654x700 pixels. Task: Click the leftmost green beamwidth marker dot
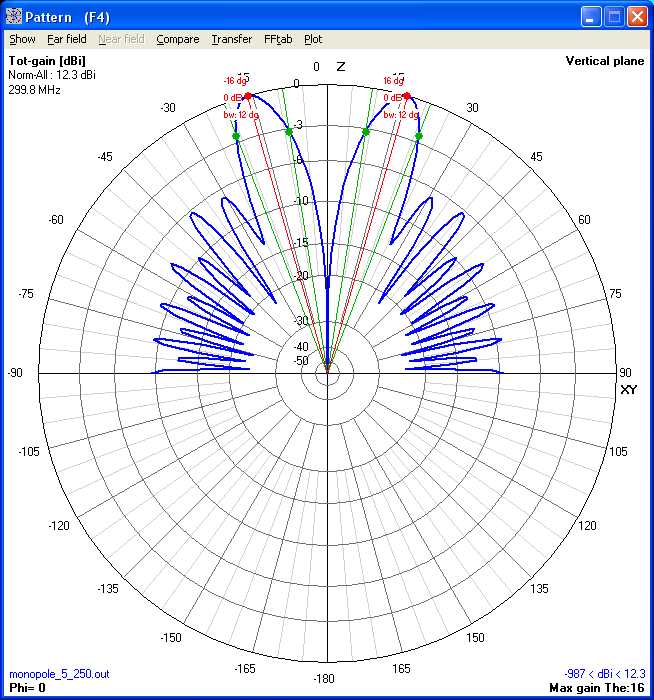point(236,136)
